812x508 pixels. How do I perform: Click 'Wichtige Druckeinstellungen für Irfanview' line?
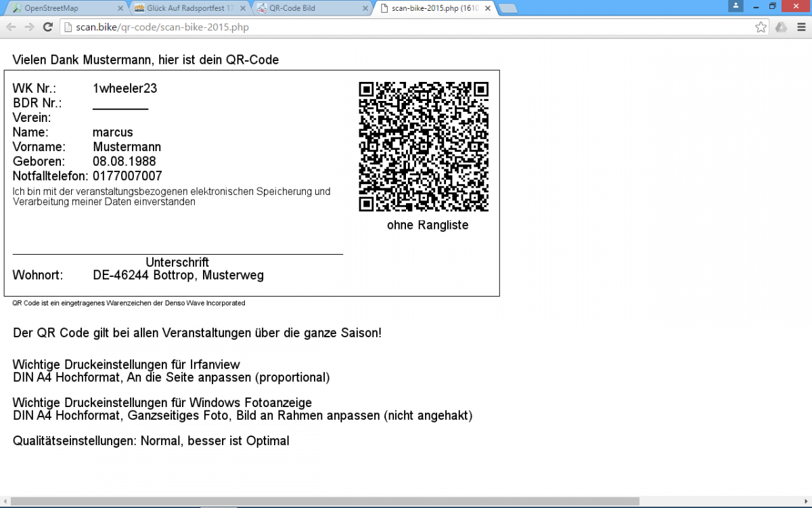126,364
